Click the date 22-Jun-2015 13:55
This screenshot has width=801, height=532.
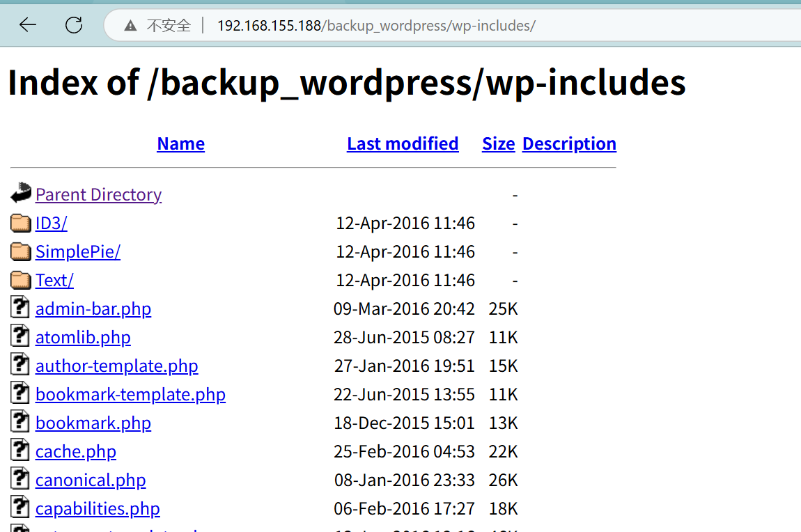pos(404,395)
